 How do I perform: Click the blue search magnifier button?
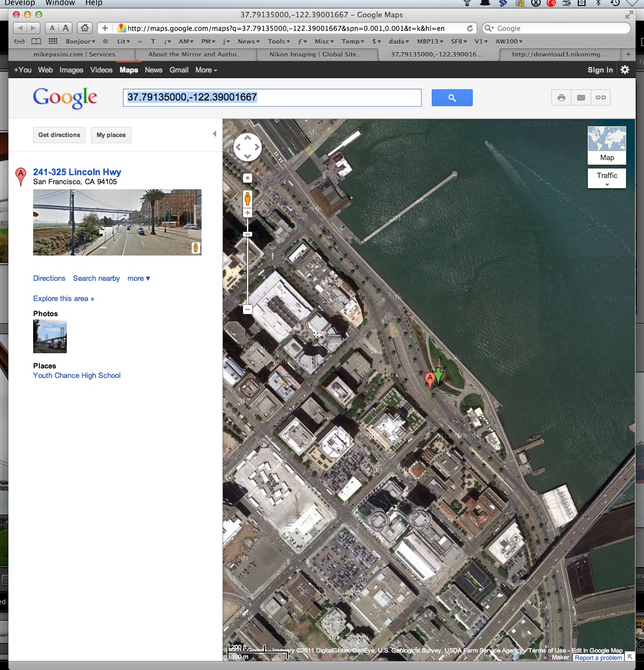(452, 98)
